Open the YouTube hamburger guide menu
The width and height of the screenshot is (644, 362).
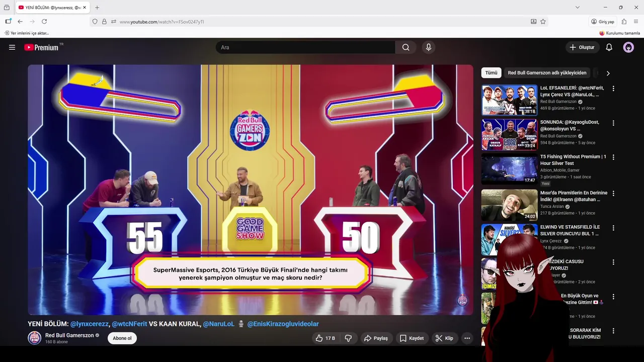pyautogui.click(x=12, y=47)
